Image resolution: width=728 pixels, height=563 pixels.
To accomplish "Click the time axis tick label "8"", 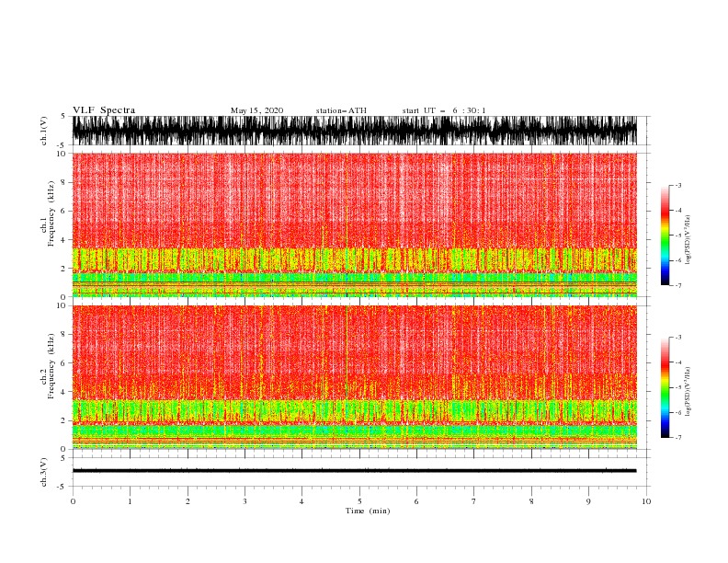I will pyautogui.click(x=531, y=501).
